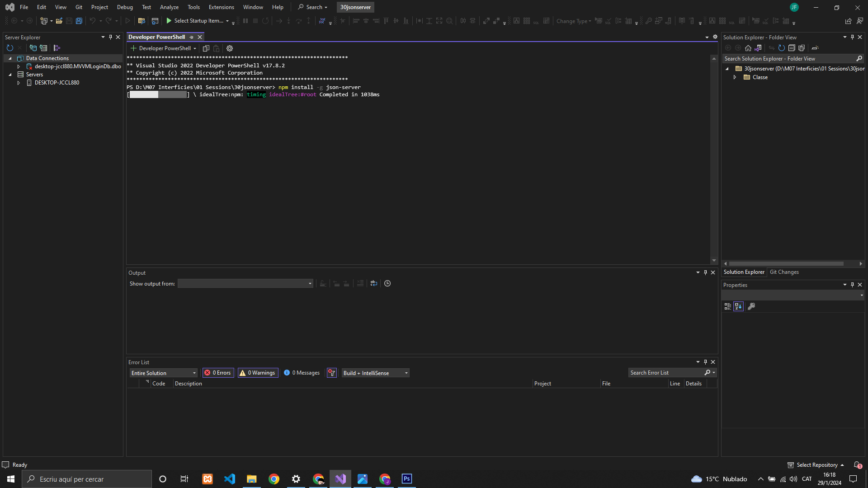
Task: Open the Entire Solution scope dropdown
Action: (163, 373)
